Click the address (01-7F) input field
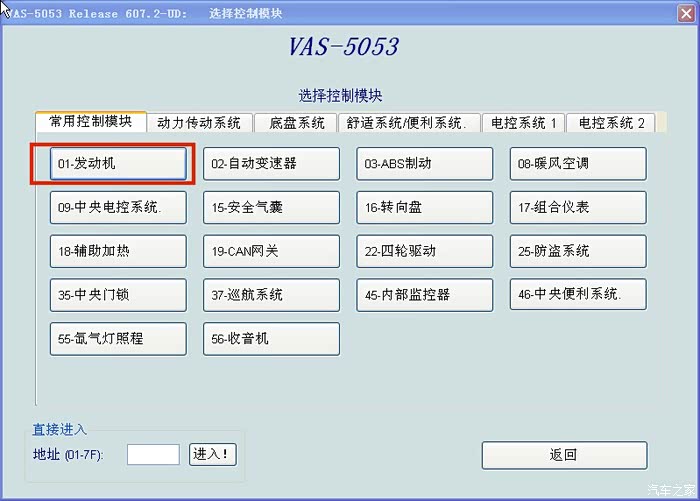Screen dimensions: 700x501 pos(153,455)
